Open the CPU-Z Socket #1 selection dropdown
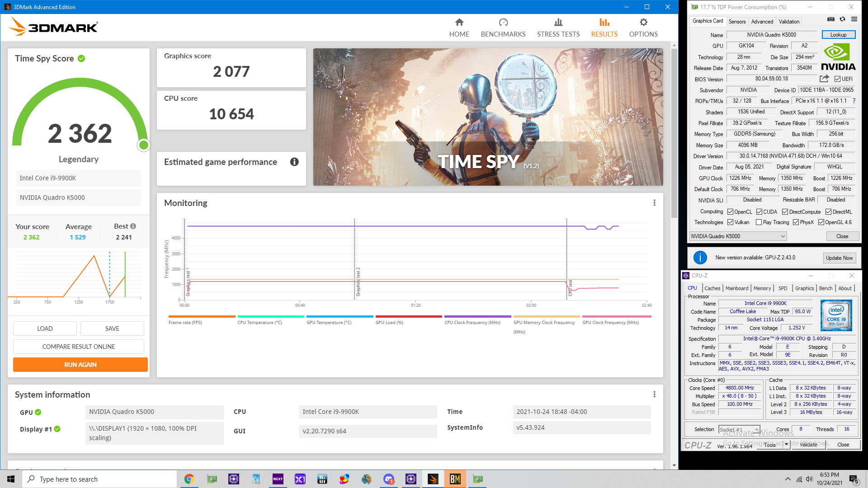This screenshot has height=488, width=868. click(x=739, y=429)
